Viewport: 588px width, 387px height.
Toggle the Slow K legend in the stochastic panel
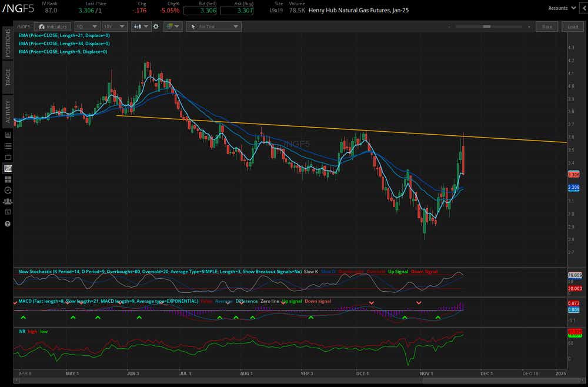tap(310, 272)
